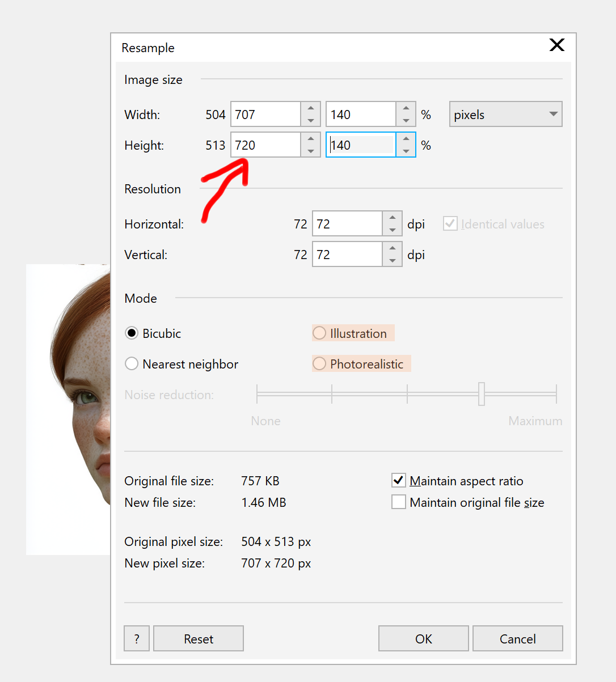
Task: Choose the Photorealistic mode
Action: pyautogui.click(x=320, y=364)
